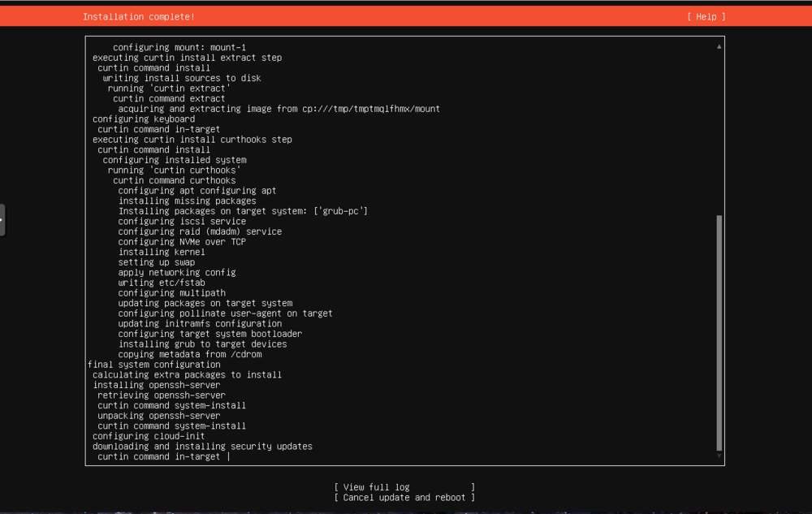
Task: Choose Cancel update and reboot
Action: click(404, 497)
